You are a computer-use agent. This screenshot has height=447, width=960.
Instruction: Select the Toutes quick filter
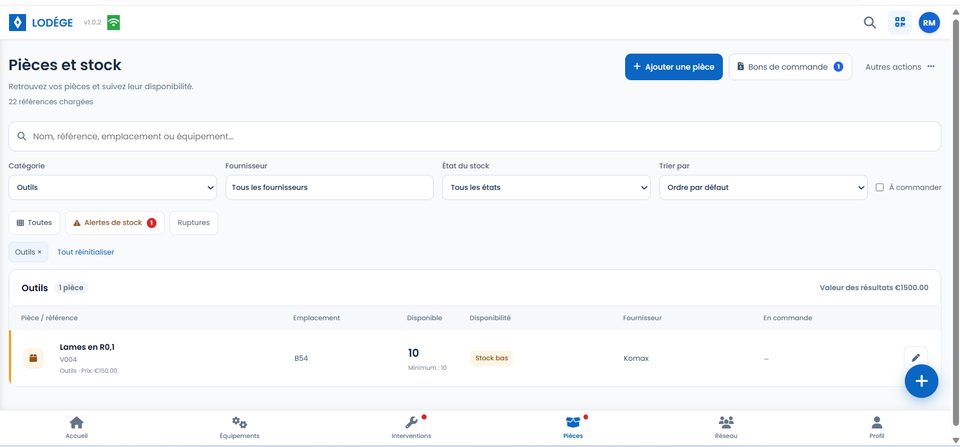click(x=34, y=223)
